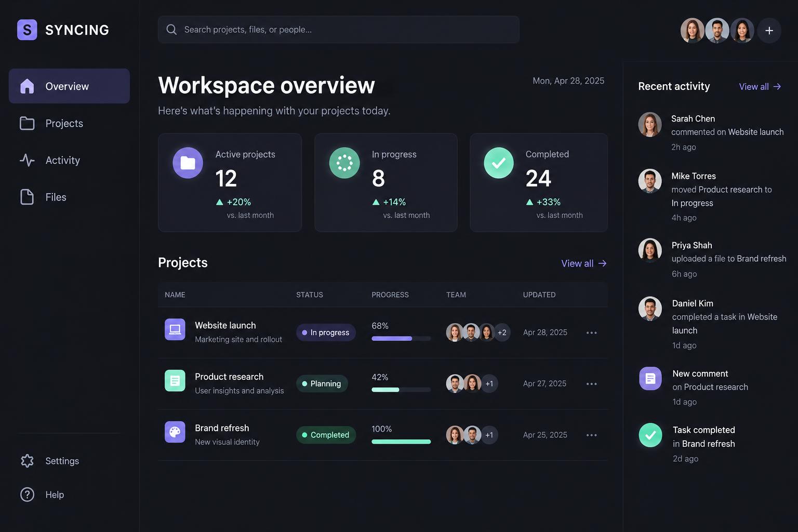The image size is (798, 532).
Task: Click the Mon, Apr 28, 2025 date label
Action: point(568,81)
